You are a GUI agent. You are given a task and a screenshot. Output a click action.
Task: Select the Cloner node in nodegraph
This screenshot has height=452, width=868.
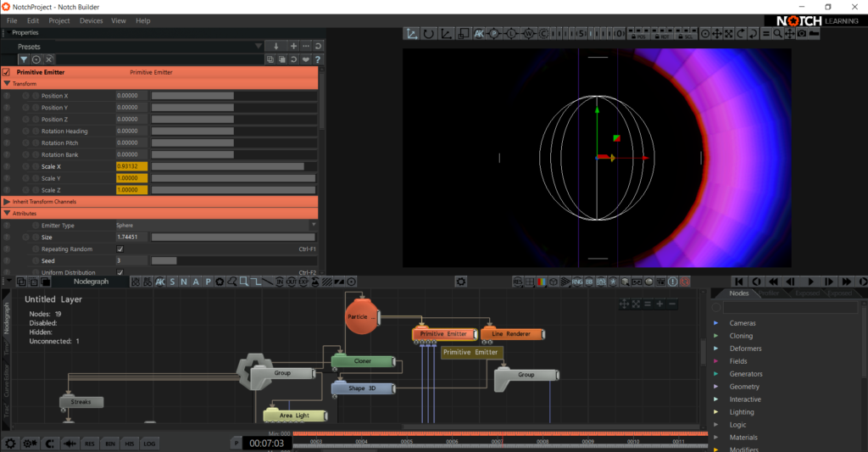click(363, 361)
